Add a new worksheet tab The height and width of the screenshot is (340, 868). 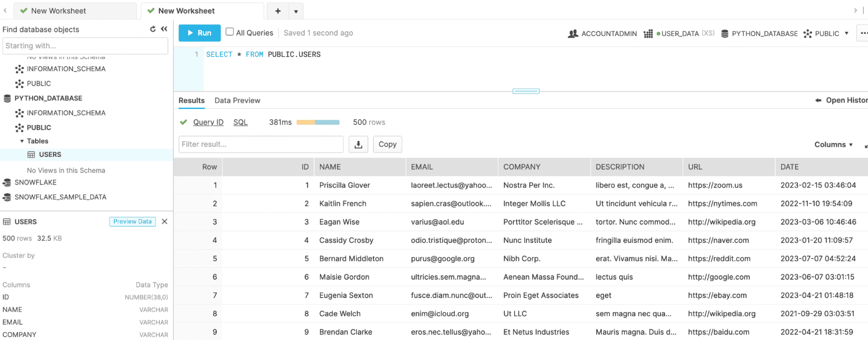click(x=278, y=11)
